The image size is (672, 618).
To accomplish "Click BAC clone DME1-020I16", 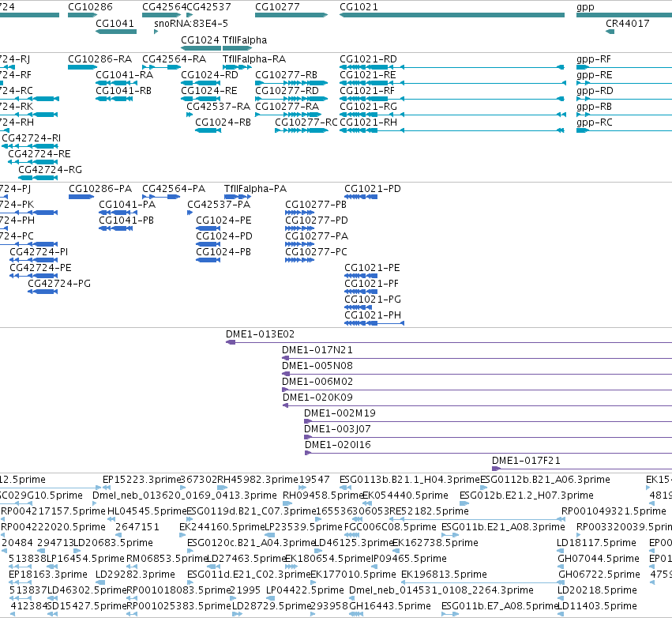I will [x=338, y=445].
